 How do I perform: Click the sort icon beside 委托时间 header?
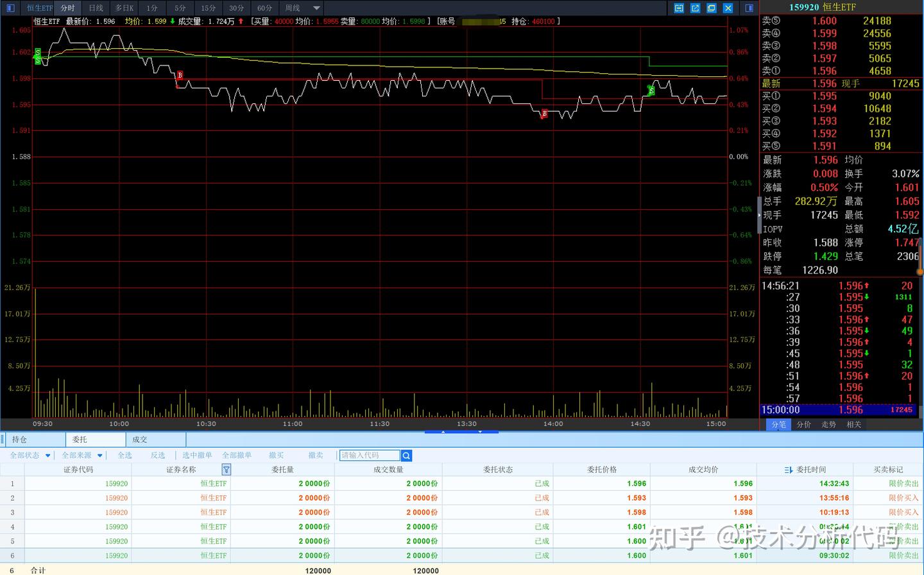point(789,470)
